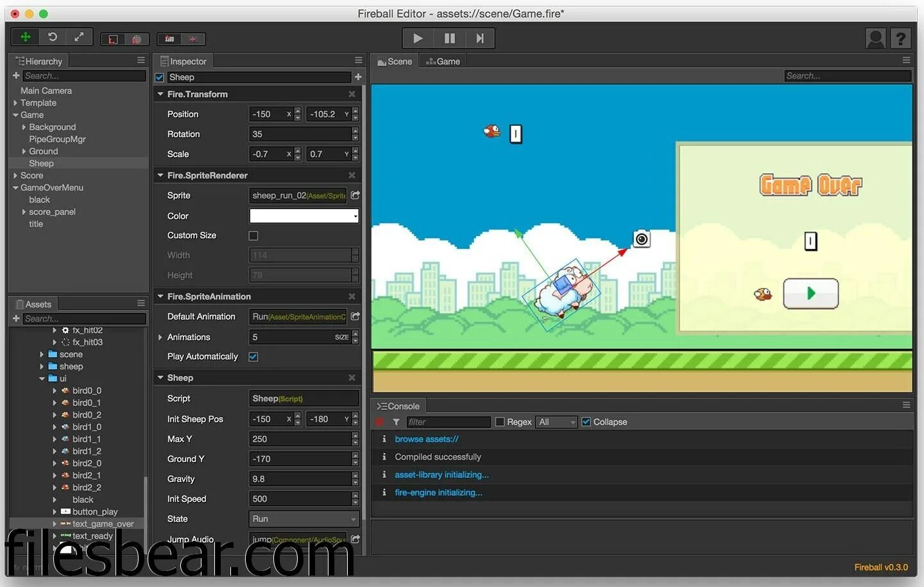Image resolution: width=924 pixels, height=587 pixels.
Task: Open the console log level All dropdown
Action: (557, 422)
